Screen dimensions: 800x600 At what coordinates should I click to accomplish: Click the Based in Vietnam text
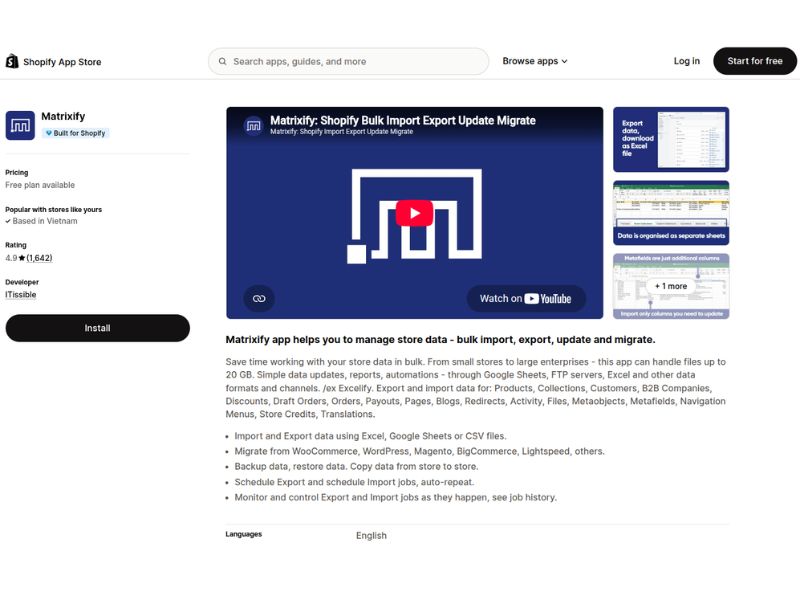pyautogui.click(x=45, y=221)
